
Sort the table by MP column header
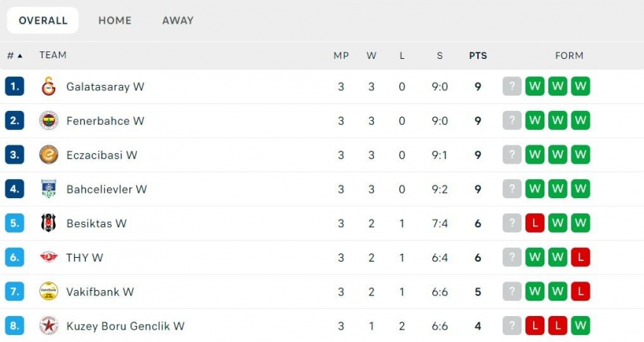[x=341, y=56]
